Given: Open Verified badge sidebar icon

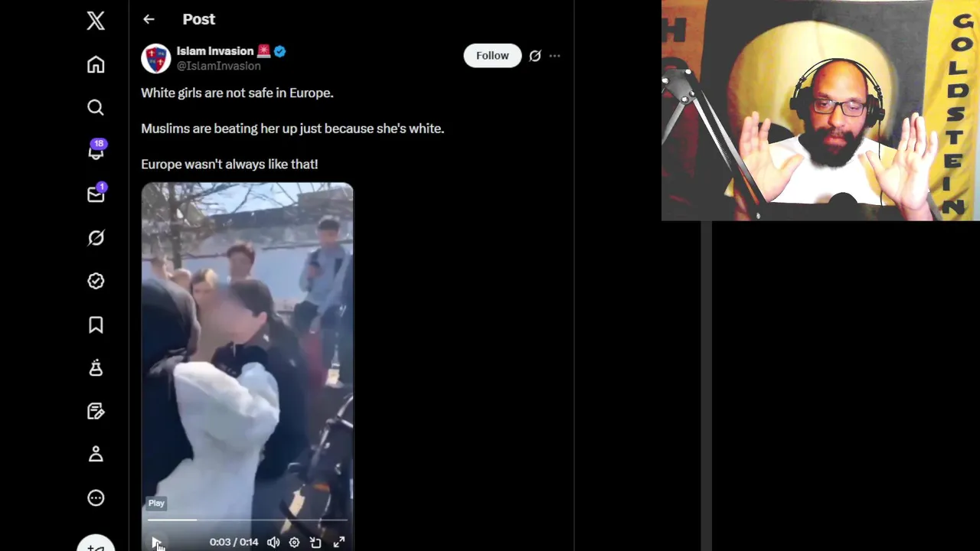Looking at the screenshot, I should click(x=96, y=281).
